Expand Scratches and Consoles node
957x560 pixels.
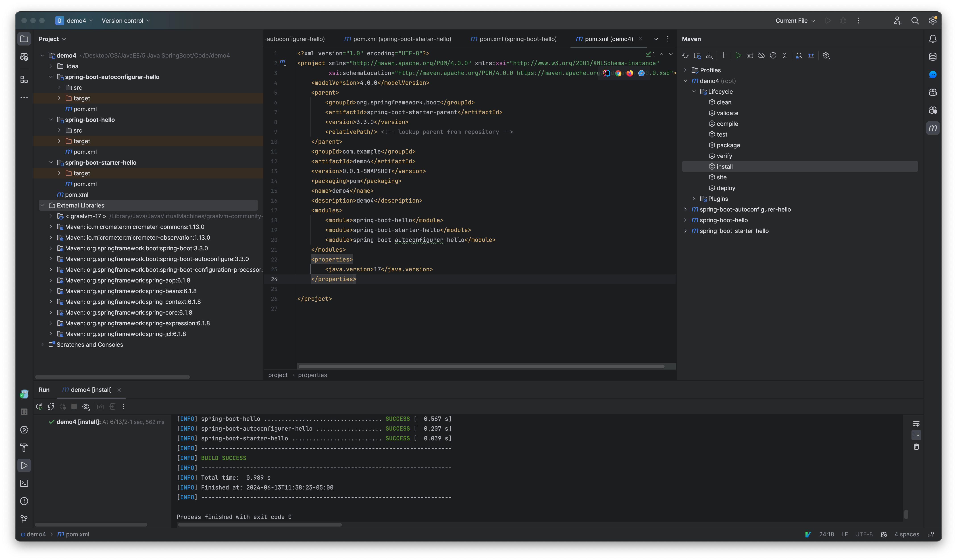[x=42, y=345]
